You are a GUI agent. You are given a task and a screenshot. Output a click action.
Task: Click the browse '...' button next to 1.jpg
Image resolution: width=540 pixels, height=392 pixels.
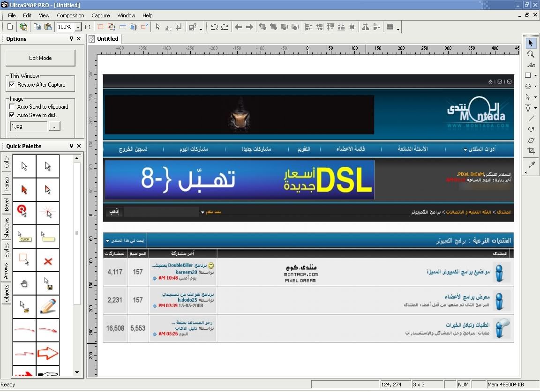pos(54,126)
